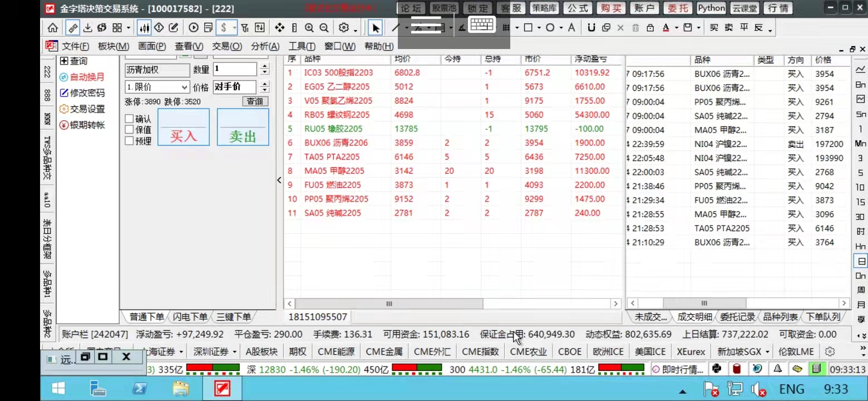Screen dimensions: 868x401
Task: Open 银期转帐 sidebar item
Action: (x=82, y=125)
